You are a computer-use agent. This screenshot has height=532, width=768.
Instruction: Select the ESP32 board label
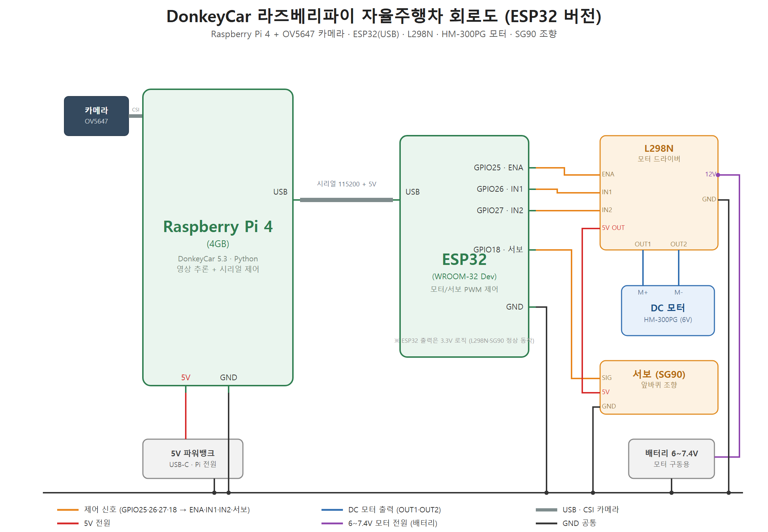[x=464, y=260]
